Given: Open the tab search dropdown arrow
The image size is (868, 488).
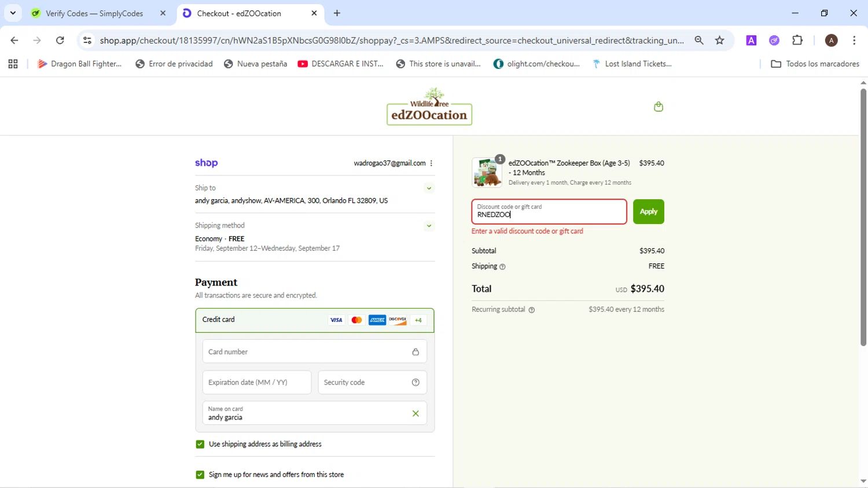Looking at the screenshot, I should [13, 13].
